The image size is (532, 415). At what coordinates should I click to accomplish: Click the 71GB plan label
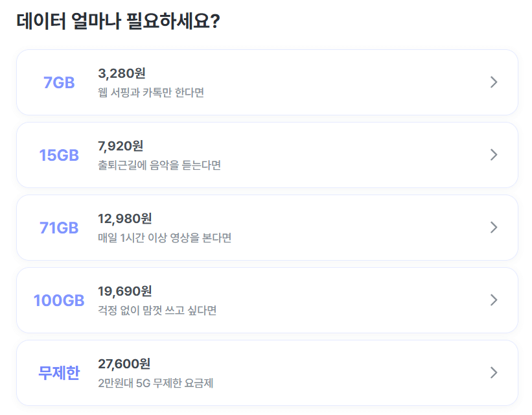58,228
